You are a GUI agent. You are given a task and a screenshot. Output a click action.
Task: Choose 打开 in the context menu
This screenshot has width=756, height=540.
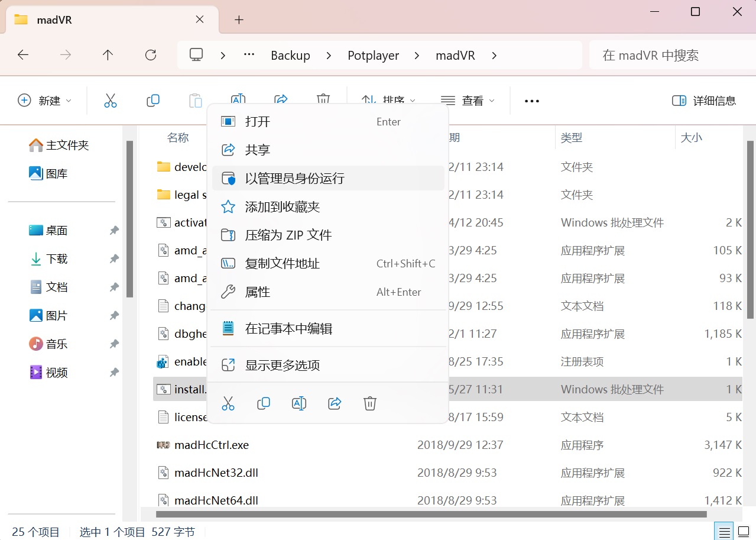point(328,121)
